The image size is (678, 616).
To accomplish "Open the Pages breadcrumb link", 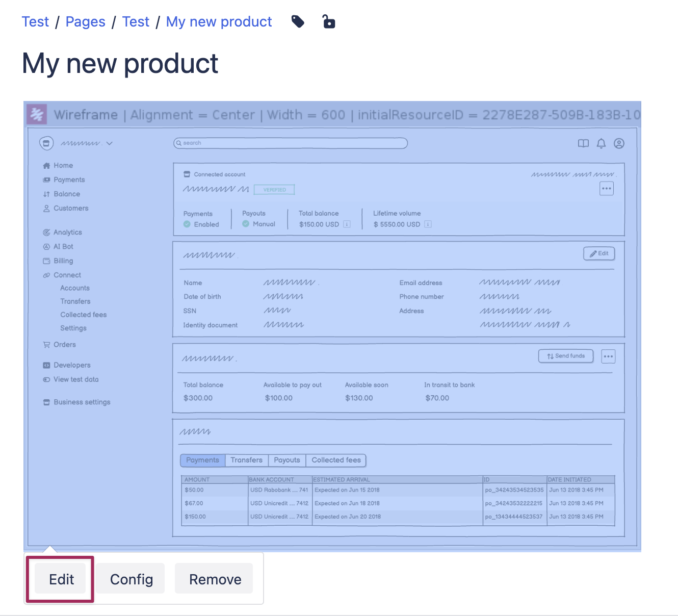I will pos(85,21).
